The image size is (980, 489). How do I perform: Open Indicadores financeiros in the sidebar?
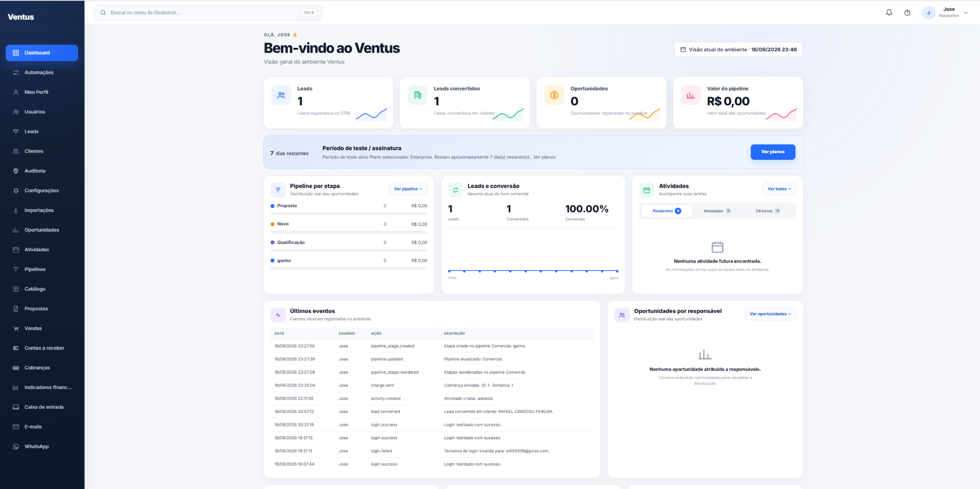42,388
